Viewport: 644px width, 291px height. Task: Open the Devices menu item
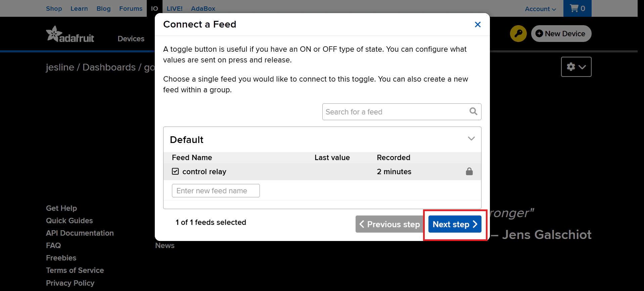point(131,39)
